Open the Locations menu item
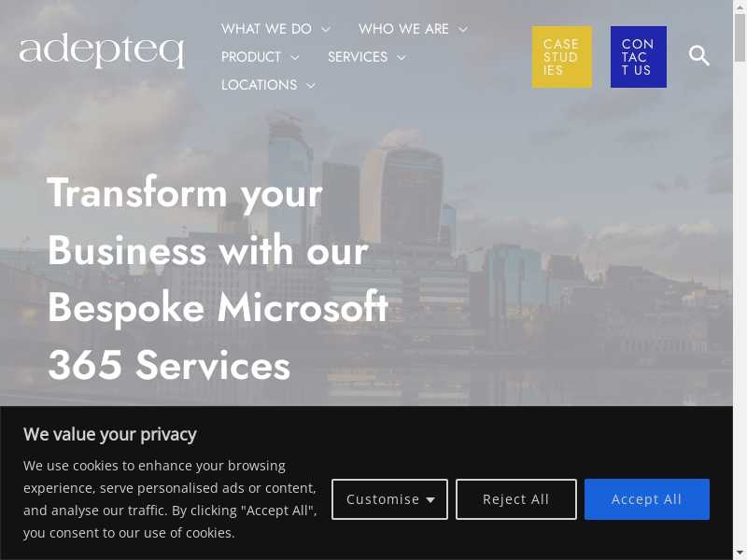The width and height of the screenshot is (747, 560). pos(259,85)
